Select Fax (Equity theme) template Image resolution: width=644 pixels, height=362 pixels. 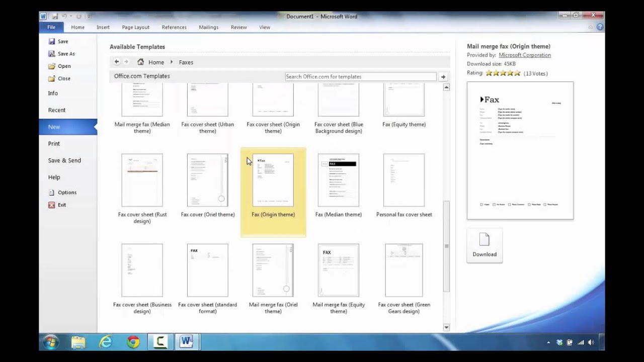pos(404,106)
